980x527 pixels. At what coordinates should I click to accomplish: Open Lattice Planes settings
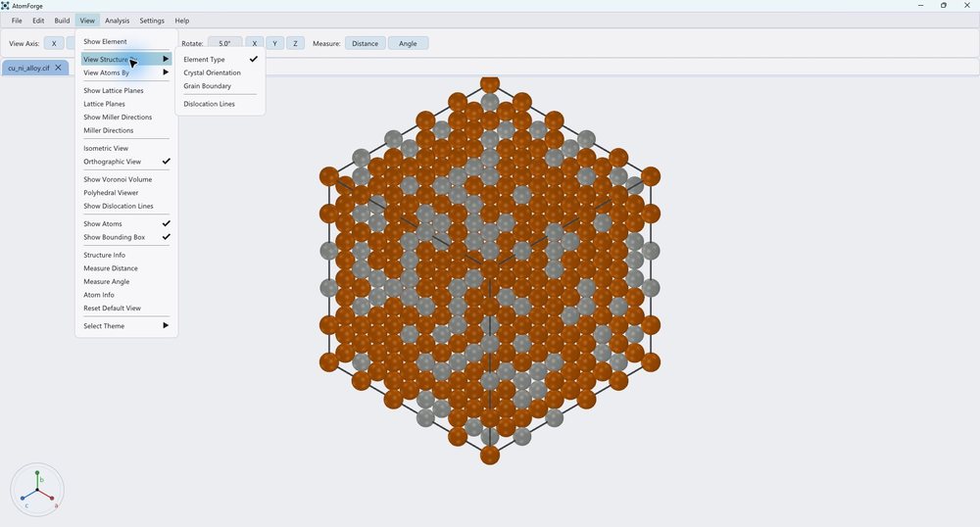(x=125, y=104)
